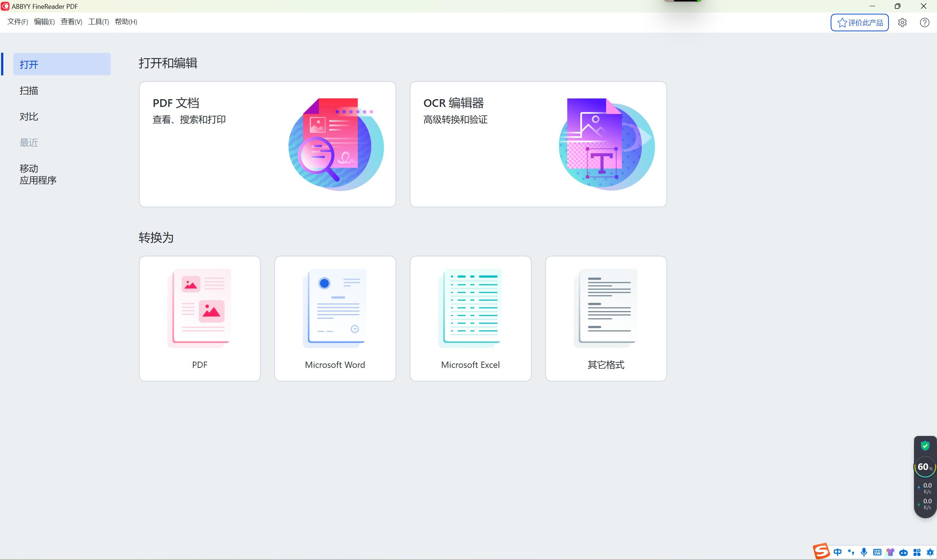Open the 文件(F) menu
Viewport: 937px width, 560px height.
click(17, 22)
